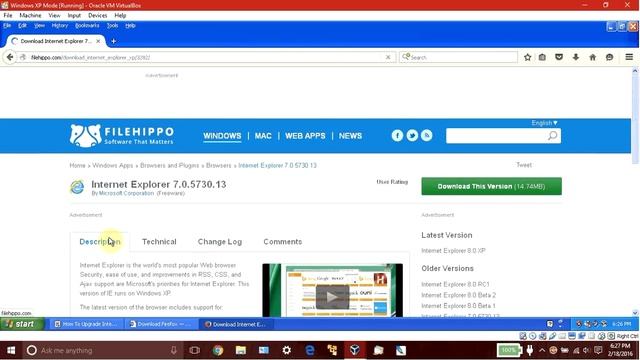
Task: Click the XP start button
Action: coord(22,324)
